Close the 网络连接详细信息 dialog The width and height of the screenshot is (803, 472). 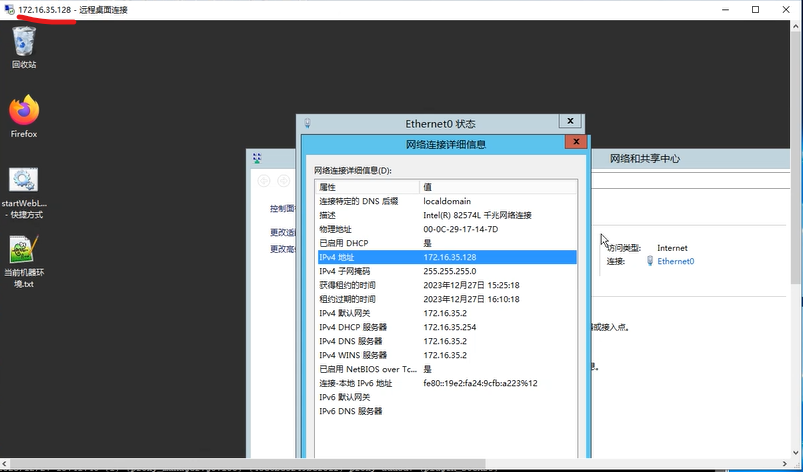click(x=576, y=142)
